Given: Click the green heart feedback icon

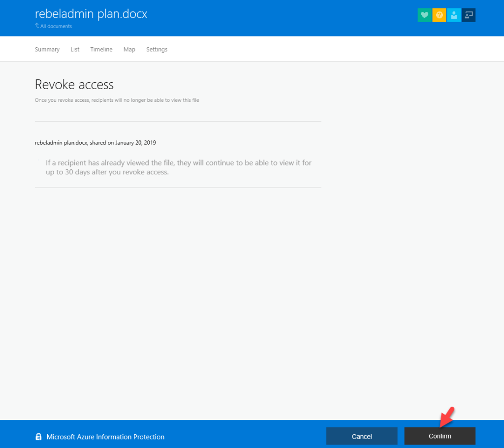Looking at the screenshot, I should pos(424,15).
